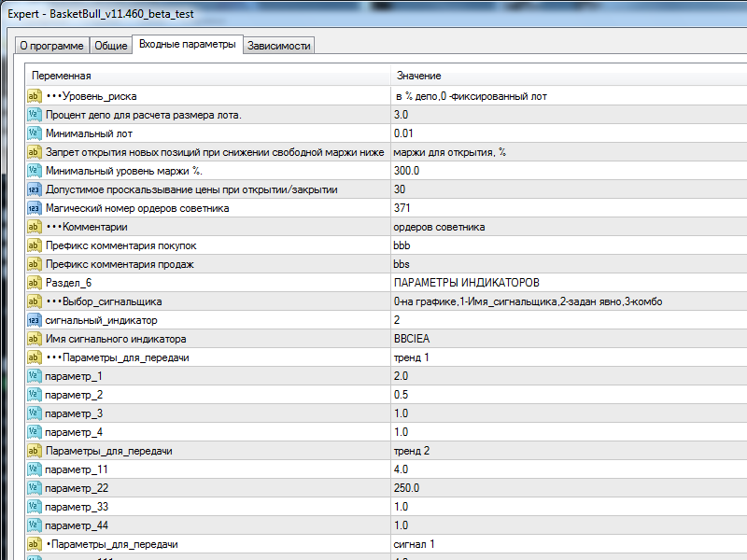Click the double-type icon beside параметр_22
The image size is (747, 560).
pyautogui.click(x=34, y=488)
